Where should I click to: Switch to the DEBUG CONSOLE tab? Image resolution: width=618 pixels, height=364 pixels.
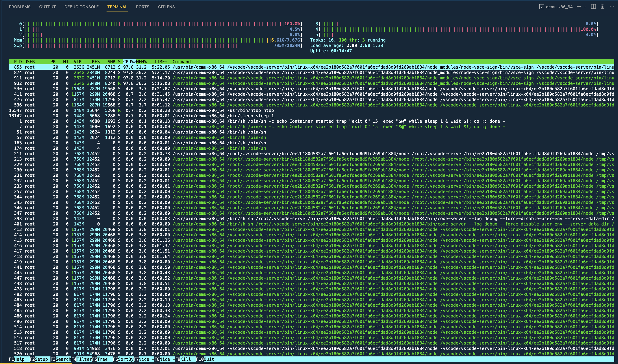click(81, 7)
